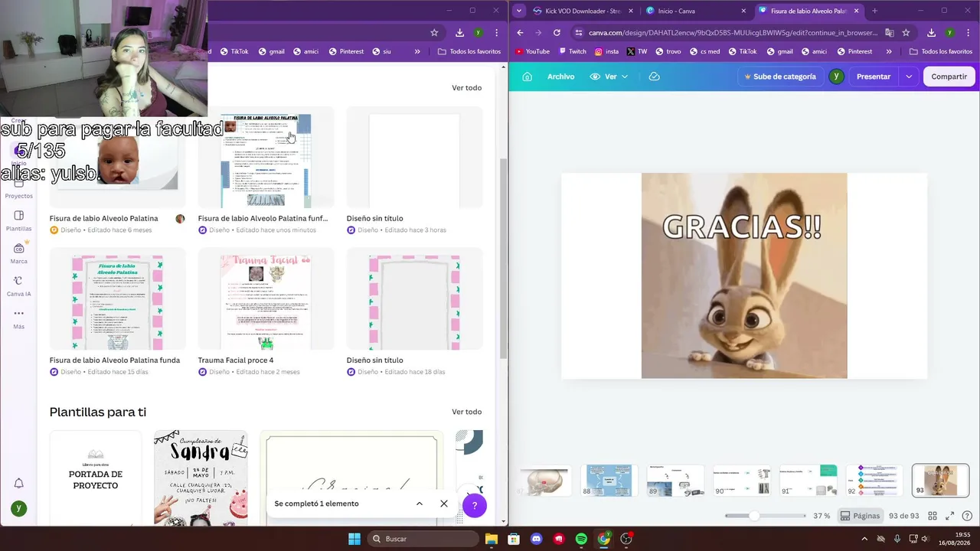Open downloads in the left browser window
980x551 pixels.
pos(459,33)
